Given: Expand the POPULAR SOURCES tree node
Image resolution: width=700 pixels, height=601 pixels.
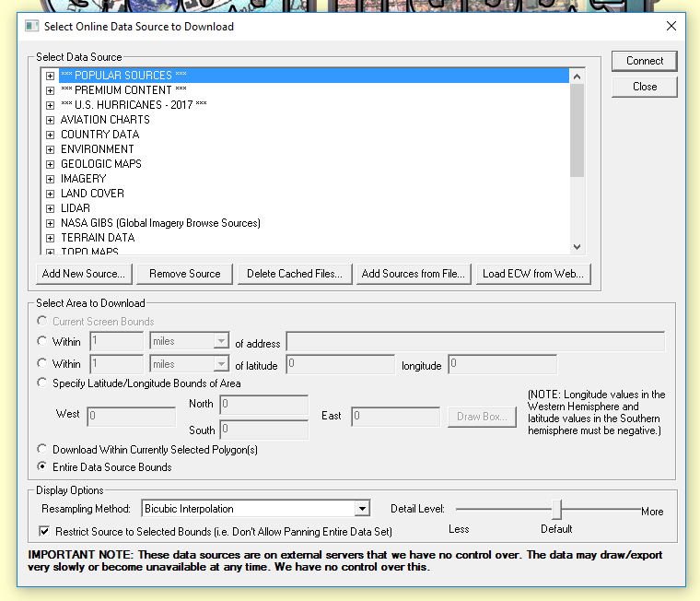Looking at the screenshot, I should (x=51, y=76).
